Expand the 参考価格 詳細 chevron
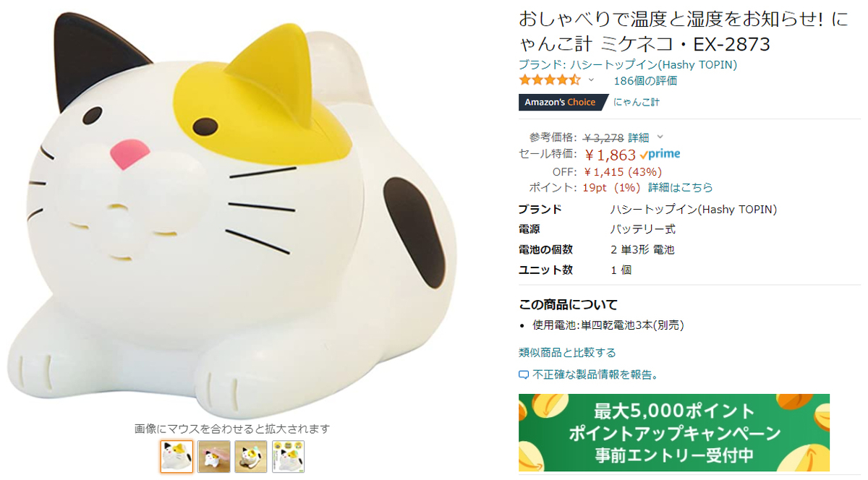The width and height of the screenshot is (868, 480). 660,137
